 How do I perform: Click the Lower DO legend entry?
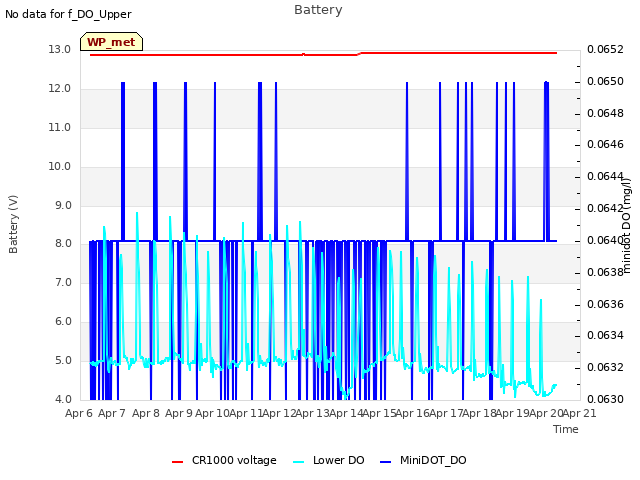[x=329, y=460]
